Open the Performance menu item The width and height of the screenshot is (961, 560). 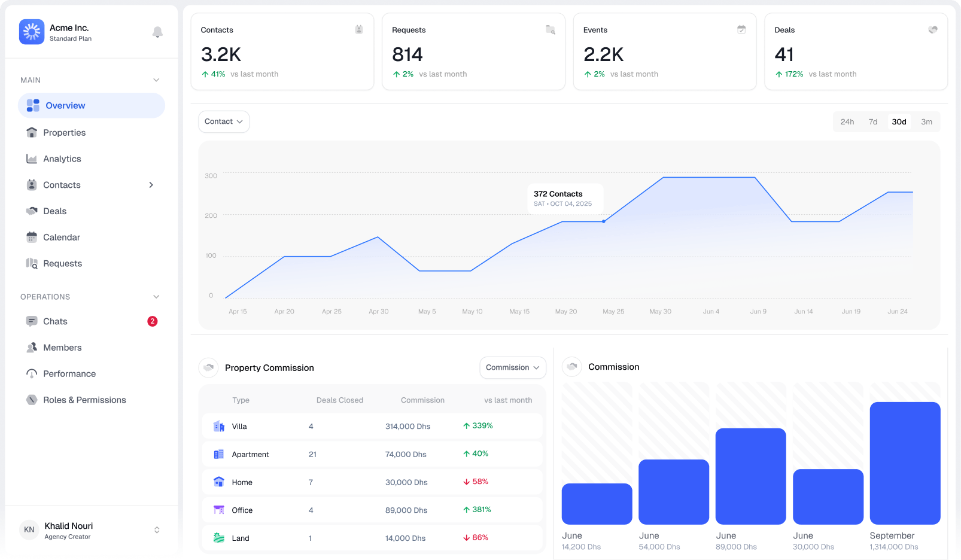pyautogui.click(x=69, y=374)
